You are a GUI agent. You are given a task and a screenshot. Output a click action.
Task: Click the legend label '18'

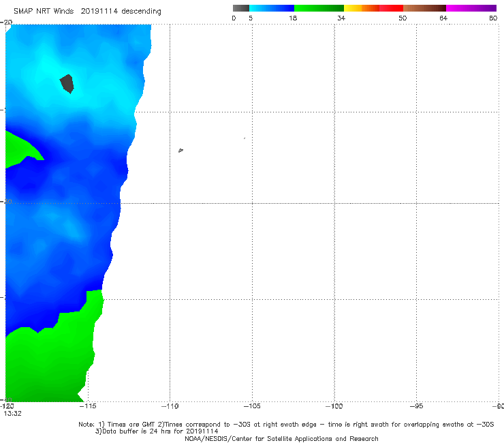pos(293,18)
